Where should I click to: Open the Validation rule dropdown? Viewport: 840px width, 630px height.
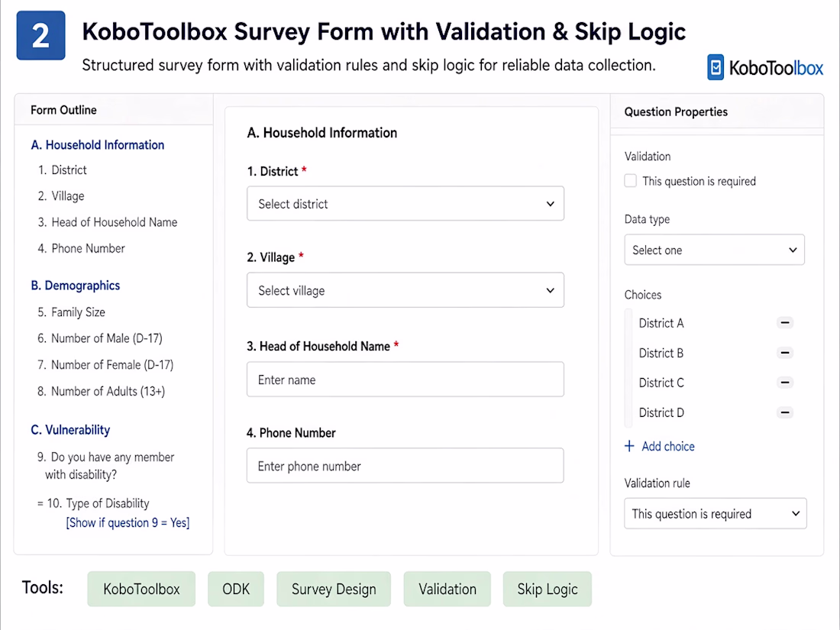(x=716, y=514)
